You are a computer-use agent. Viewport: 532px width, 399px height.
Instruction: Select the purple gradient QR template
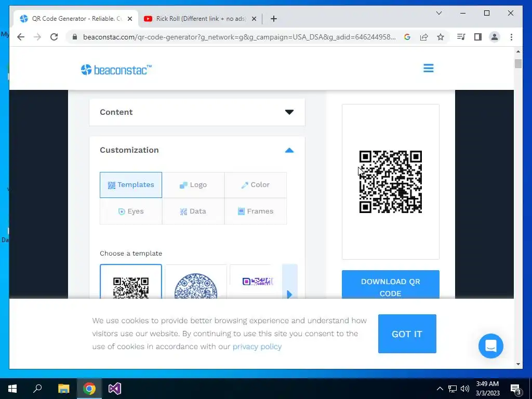[256, 282]
